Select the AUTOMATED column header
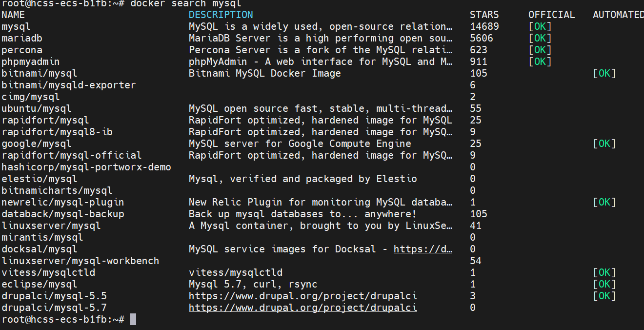The image size is (644, 330). pyautogui.click(x=618, y=15)
